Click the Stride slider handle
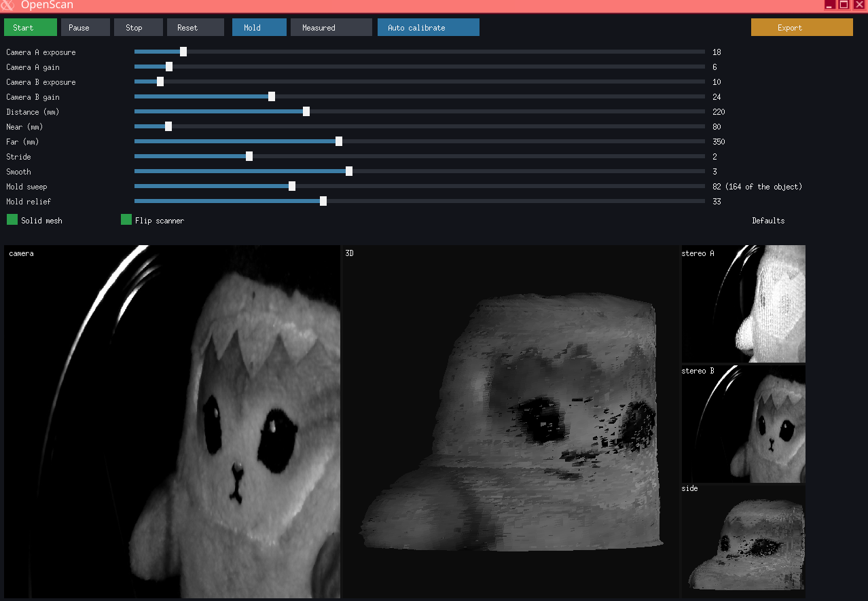 point(249,156)
